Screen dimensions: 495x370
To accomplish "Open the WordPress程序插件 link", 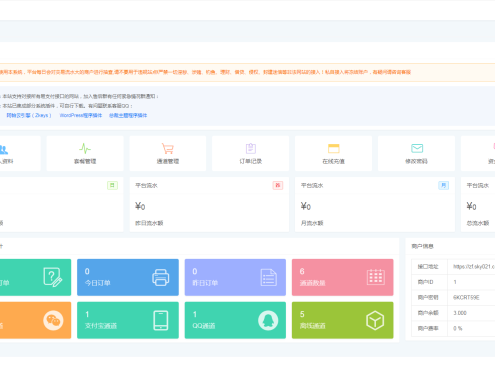I will click(x=81, y=115).
